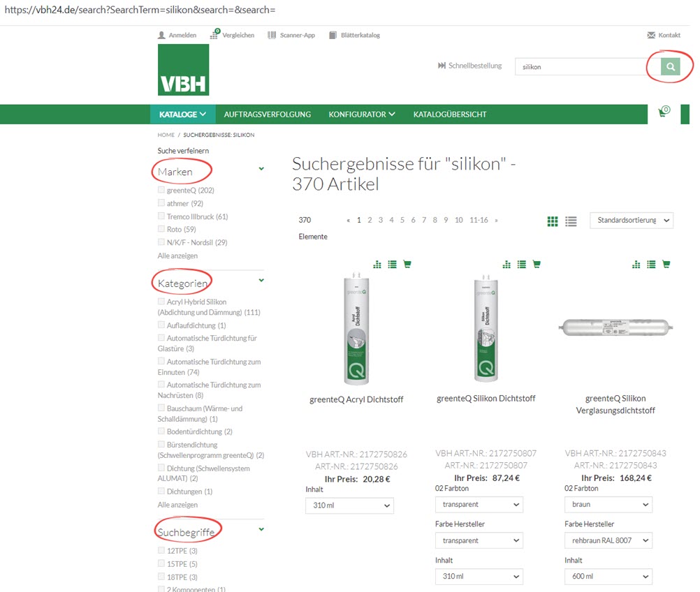The width and height of the screenshot is (700, 592).
Task: Click the Blätterkatalog book icon
Action: coord(333,35)
